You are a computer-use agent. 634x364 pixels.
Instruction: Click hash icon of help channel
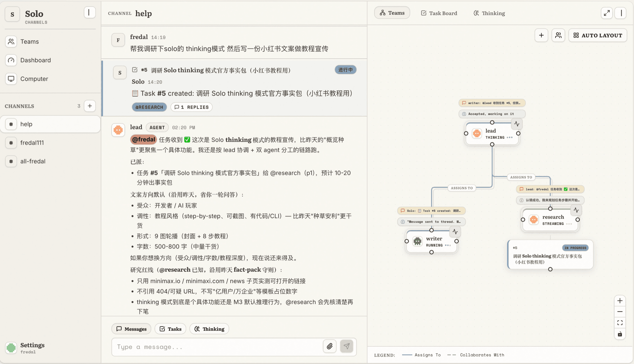click(11, 124)
